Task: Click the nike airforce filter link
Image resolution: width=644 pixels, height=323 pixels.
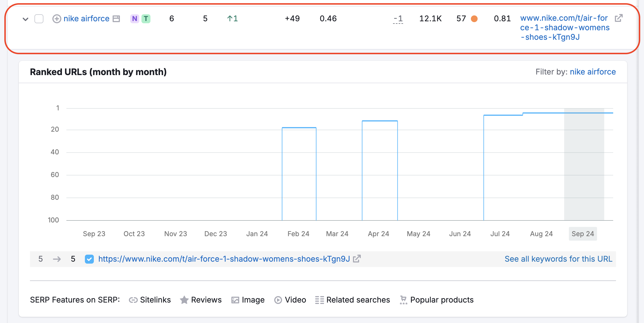Action: [592, 72]
